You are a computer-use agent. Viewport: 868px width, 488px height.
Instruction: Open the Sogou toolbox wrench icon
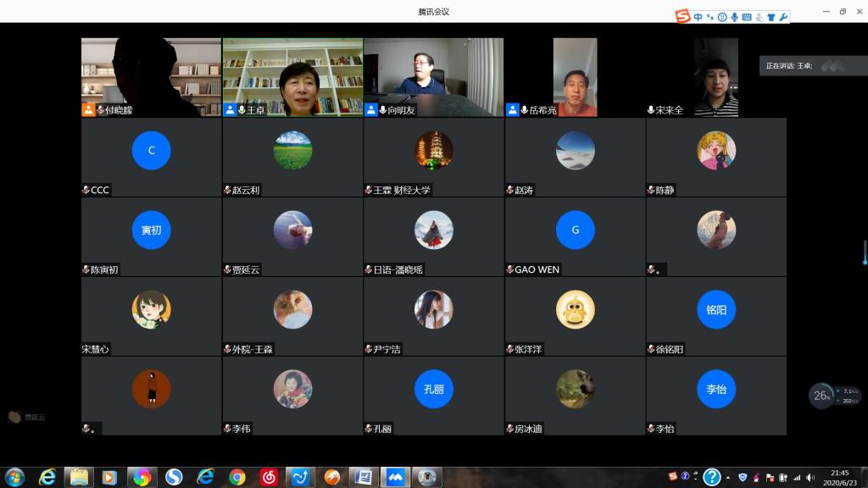pos(783,17)
